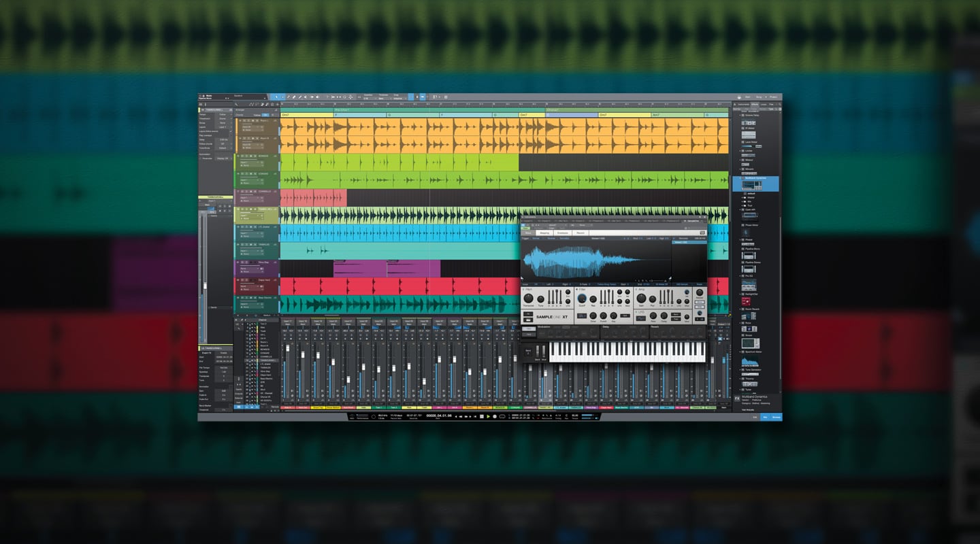Select the Room Reverb effect in browser
Viewport: 980px width, 544px height.
(x=751, y=309)
